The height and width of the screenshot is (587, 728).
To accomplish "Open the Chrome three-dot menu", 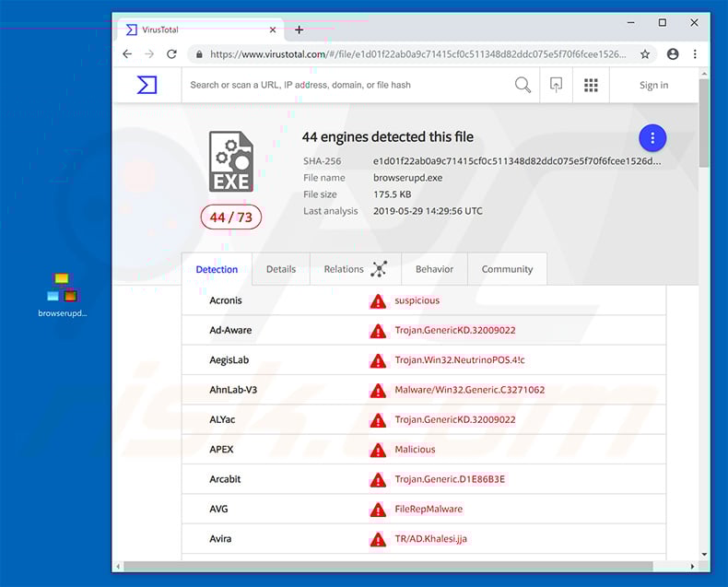I will click(x=695, y=54).
